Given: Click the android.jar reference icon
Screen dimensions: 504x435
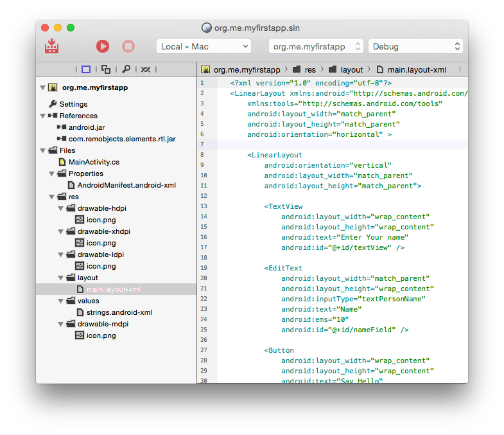Looking at the screenshot, I should [x=62, y=127].
